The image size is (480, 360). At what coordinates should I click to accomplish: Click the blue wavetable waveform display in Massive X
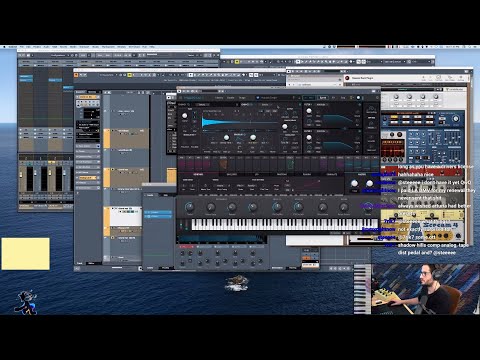(240, 122)
